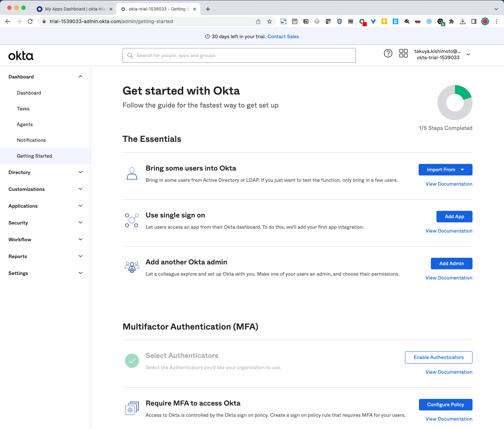Select Notifications in the sidebar

[31, 140]
